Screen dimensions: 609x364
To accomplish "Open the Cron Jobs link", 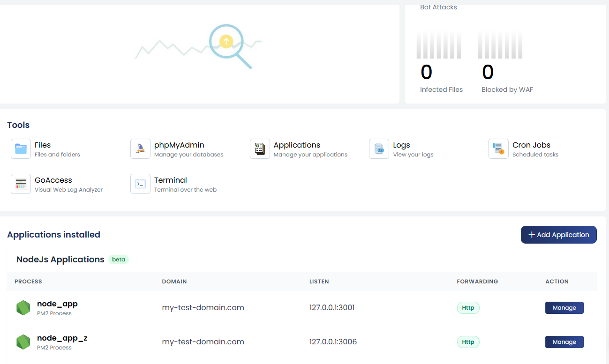I will coord(531,145).
